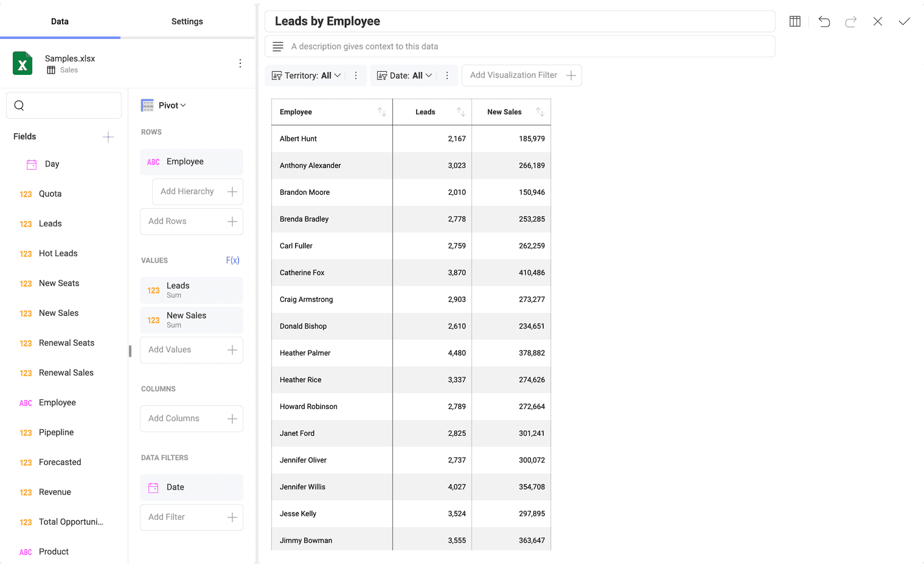This screenshot has height=588, width=924.
Task: Click the Heather Palmer cell
Action: [332, 353]
